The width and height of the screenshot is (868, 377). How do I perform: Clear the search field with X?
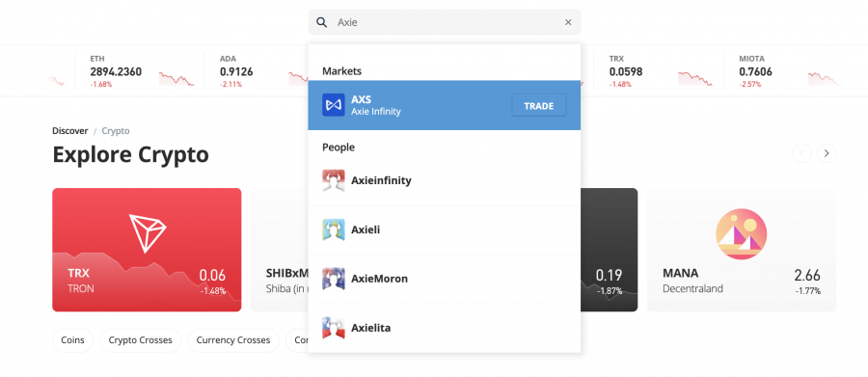tap(568, 22)
